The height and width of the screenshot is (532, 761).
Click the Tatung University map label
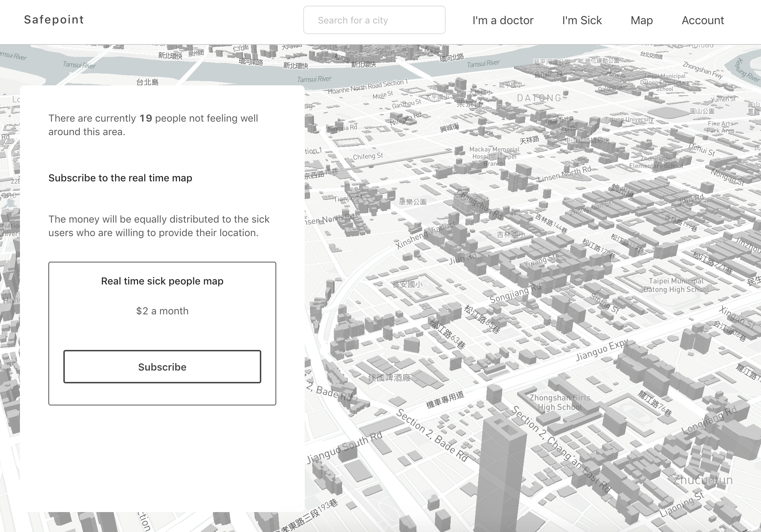629,119
